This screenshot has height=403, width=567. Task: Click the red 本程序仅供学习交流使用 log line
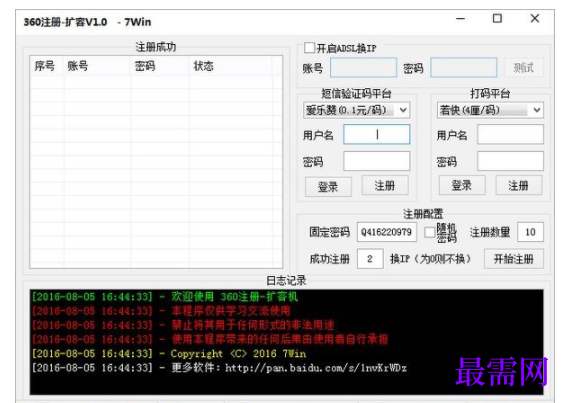[161, 311]
